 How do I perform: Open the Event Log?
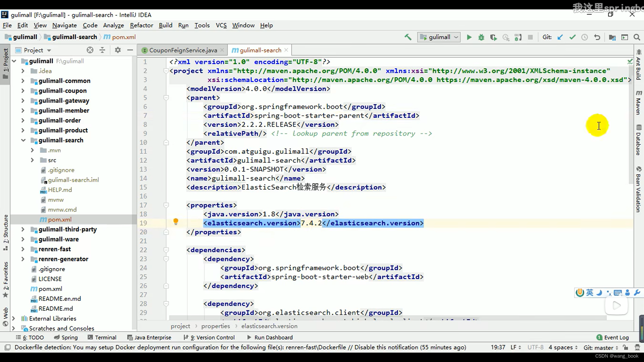tap(612, 337)
